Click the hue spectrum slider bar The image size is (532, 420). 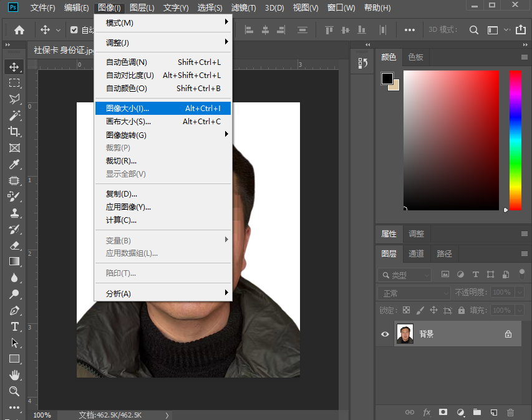pos(515,140)
